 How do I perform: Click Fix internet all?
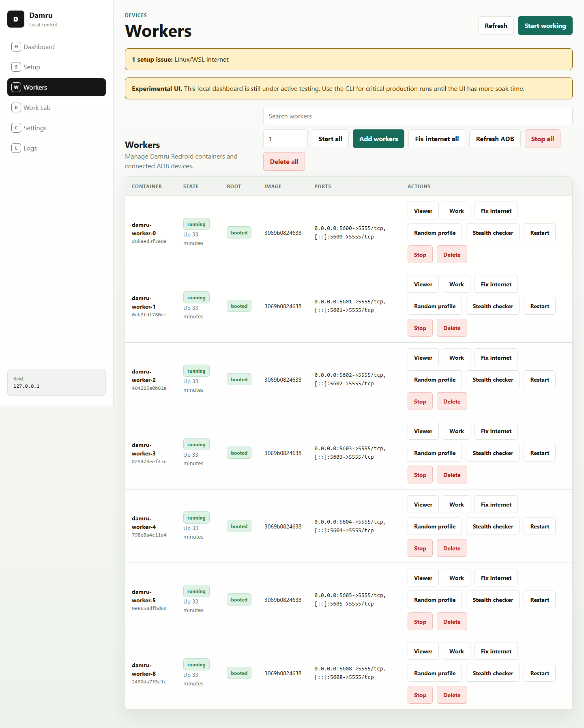point(437,139)
